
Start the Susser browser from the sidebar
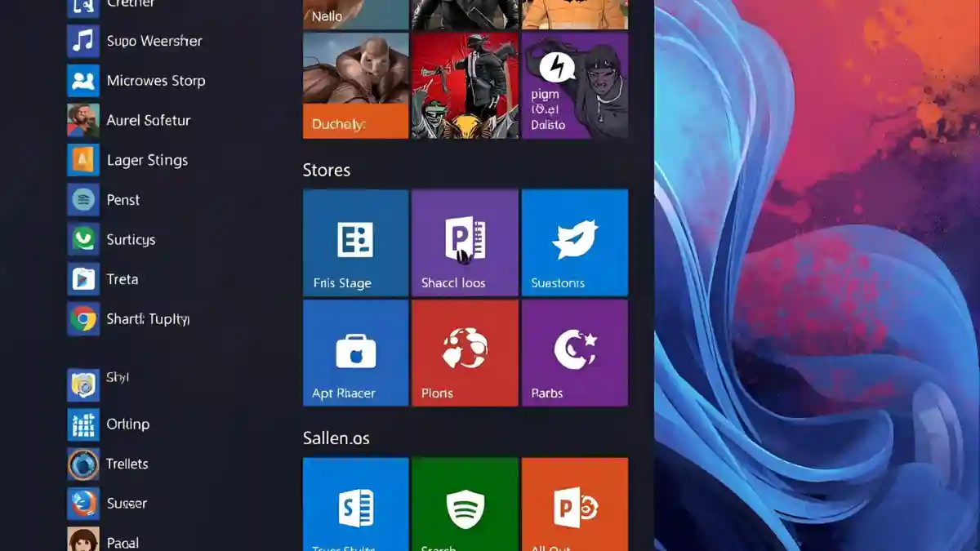pos(122,504)
